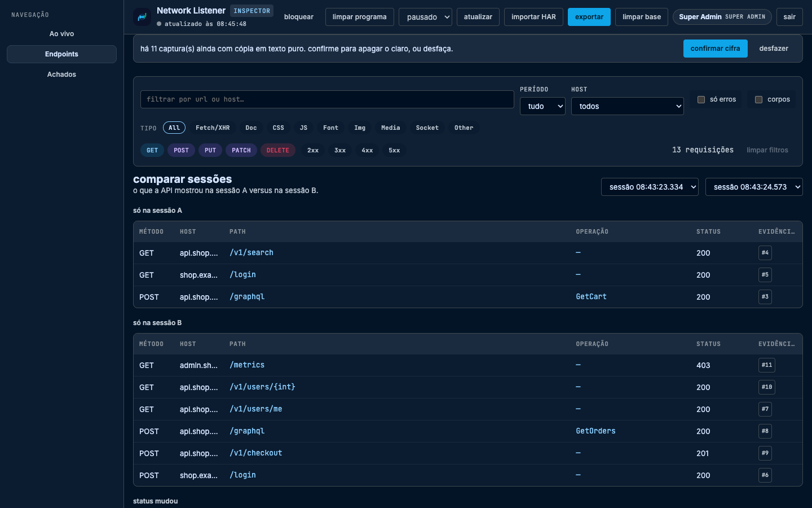Click the sair button
This screenshot has width=812, height=508.
coord(789,17)
